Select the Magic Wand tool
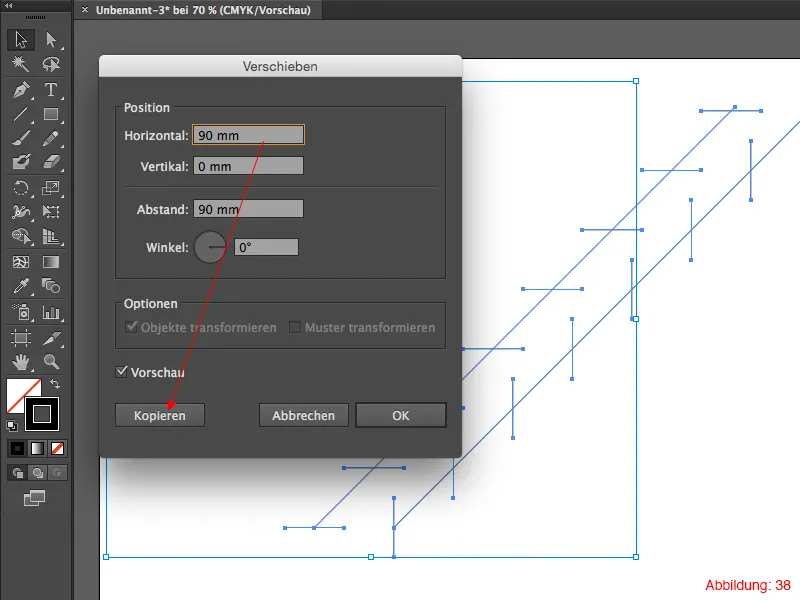This screenshot has height=600, width=800. tap(21, 64)
